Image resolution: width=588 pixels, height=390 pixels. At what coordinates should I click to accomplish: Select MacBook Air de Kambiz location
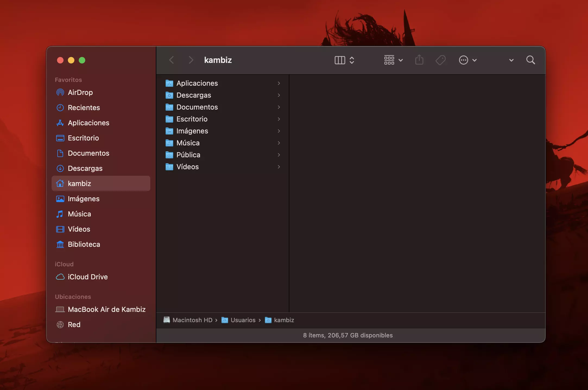coord(101,309)
